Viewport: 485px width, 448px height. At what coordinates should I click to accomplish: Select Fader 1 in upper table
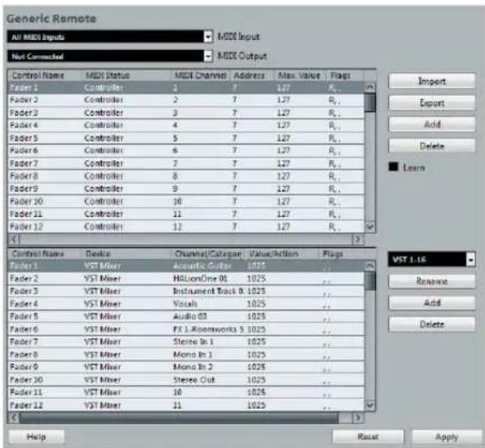(x=186, y=88)
